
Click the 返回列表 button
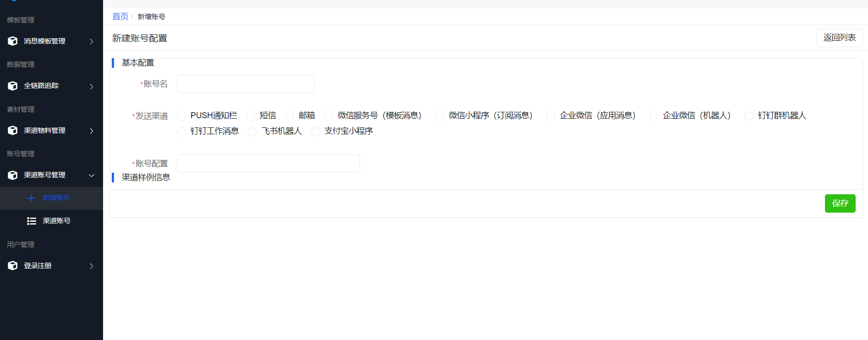click(x=839, y=38)
